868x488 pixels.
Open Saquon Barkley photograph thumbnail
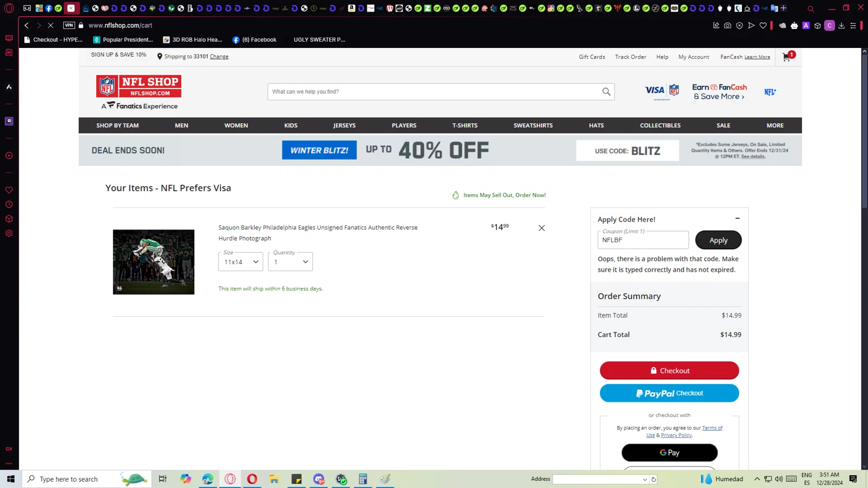[153, 262]
